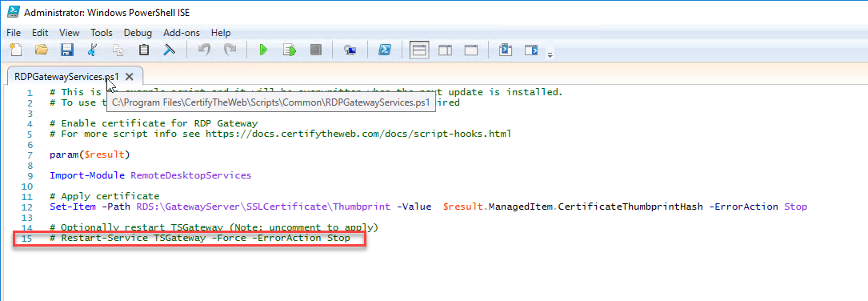Stop operation with the square stop icon
The height and width of the screenshot is (301, 868).
tap(315, 50)
